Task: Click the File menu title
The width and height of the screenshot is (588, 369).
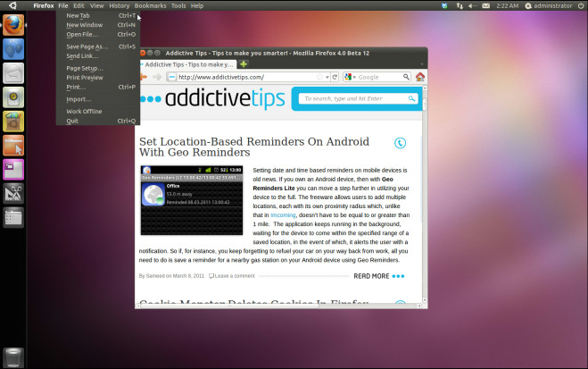Action: (63, 5)
